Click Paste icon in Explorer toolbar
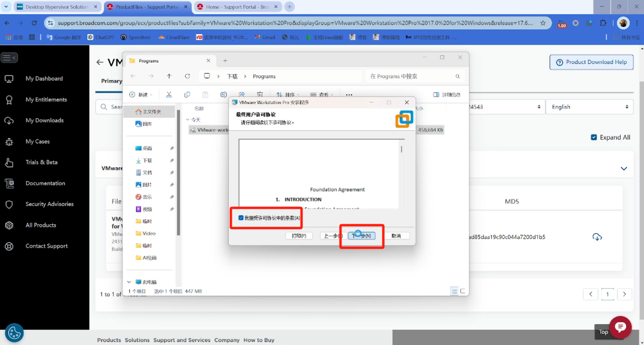Image resolution: width=644 pixels, height=345 pixels. [205, 95]
